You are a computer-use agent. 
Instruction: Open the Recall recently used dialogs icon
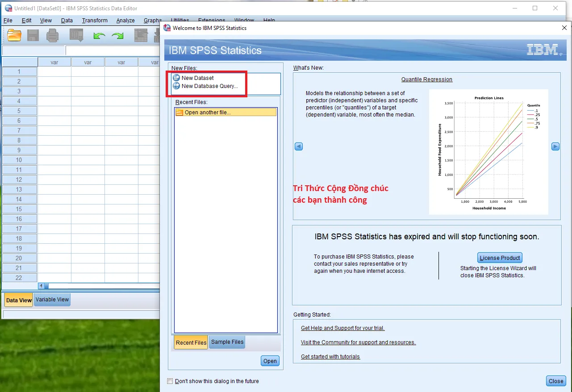(x=76, y=35)
